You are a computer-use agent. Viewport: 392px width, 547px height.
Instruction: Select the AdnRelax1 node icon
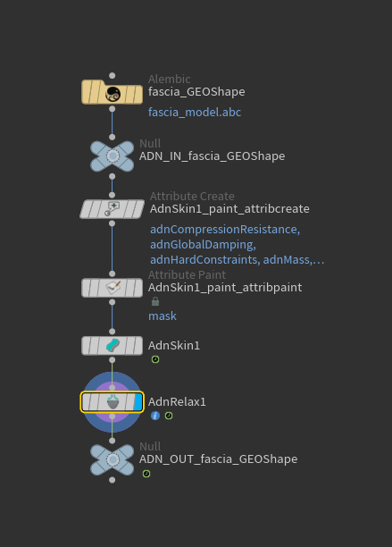click(113, 402)
